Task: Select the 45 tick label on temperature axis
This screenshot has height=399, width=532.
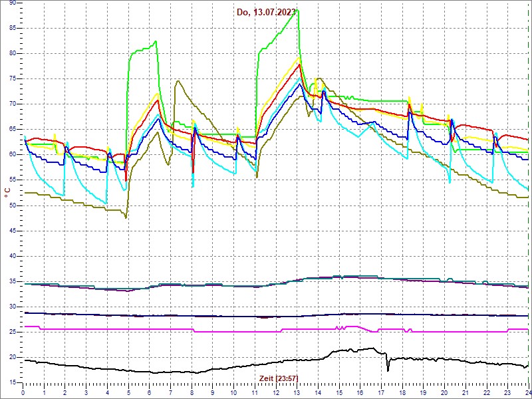Action: pos(12,231)
